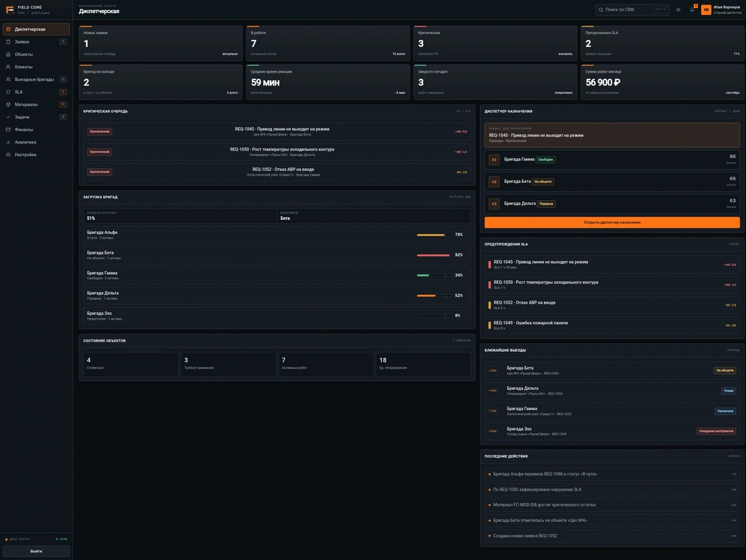Open Настройки via its sliders icon
Viewport: 746px width, 560px height.
8,155
